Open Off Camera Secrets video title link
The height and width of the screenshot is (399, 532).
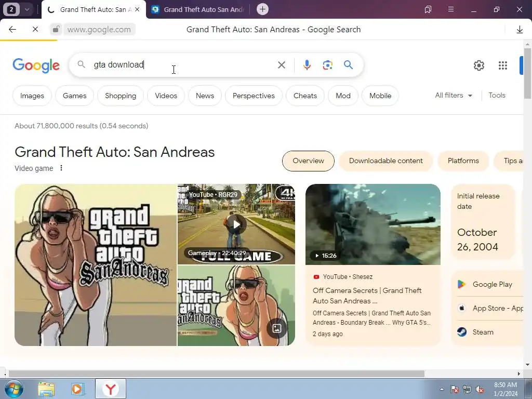[x=367, y=296]
